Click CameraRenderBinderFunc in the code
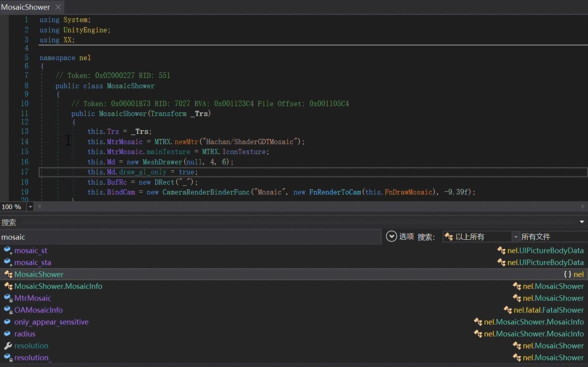This screenshot has width=588, height=367. 206,192
